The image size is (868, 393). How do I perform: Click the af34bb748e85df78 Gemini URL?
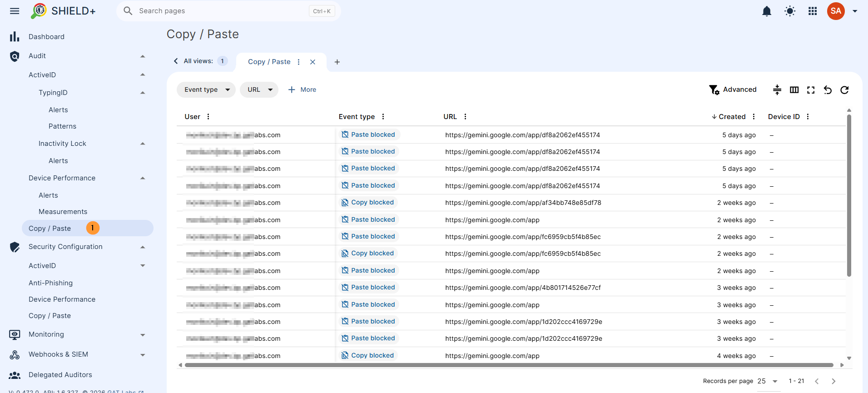point(523,203)
